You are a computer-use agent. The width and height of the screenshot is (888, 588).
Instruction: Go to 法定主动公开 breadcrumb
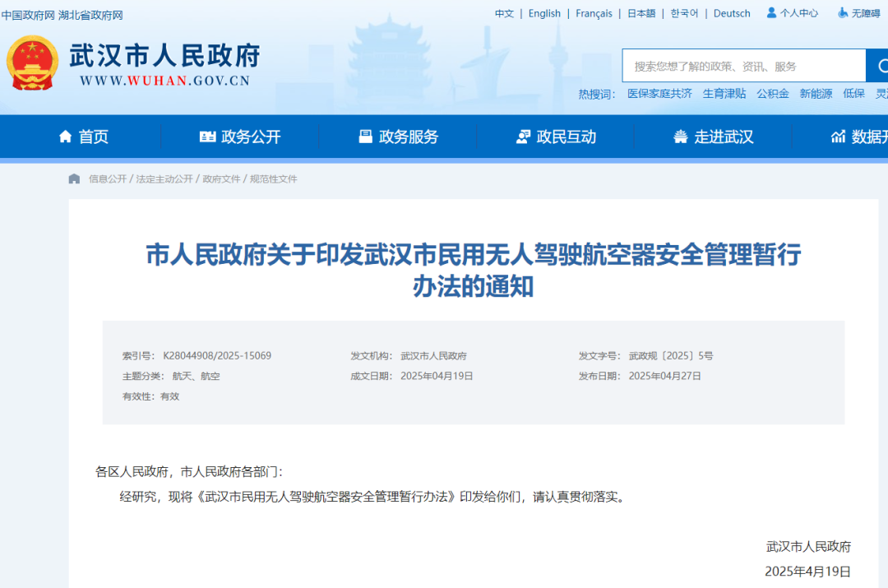[164, 179]
